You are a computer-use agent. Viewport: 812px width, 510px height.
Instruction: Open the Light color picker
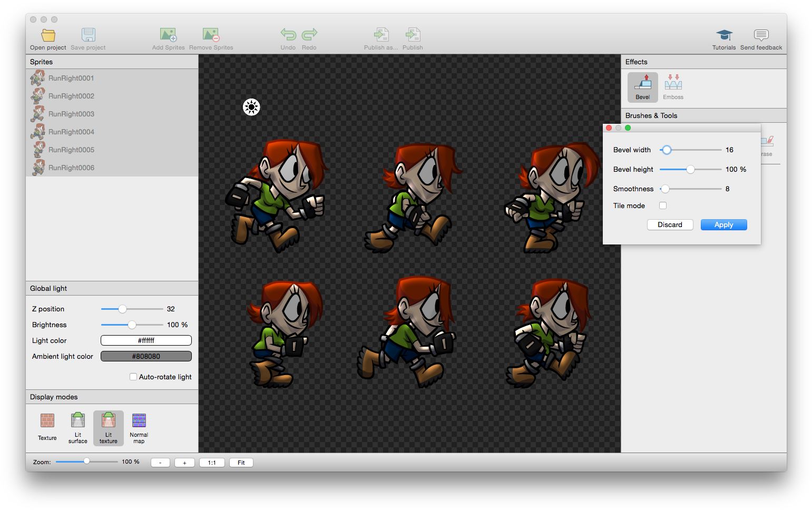click(145, 340)
